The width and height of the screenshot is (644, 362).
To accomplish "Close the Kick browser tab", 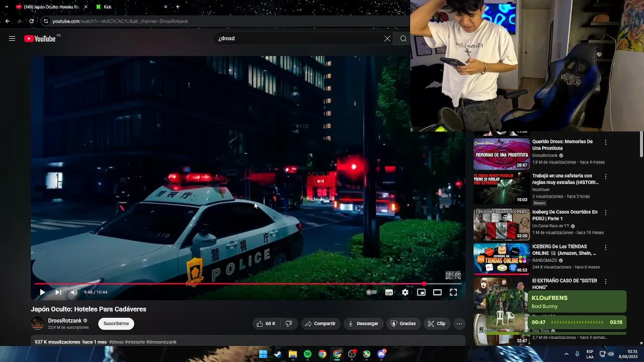I will click(166, 7).
